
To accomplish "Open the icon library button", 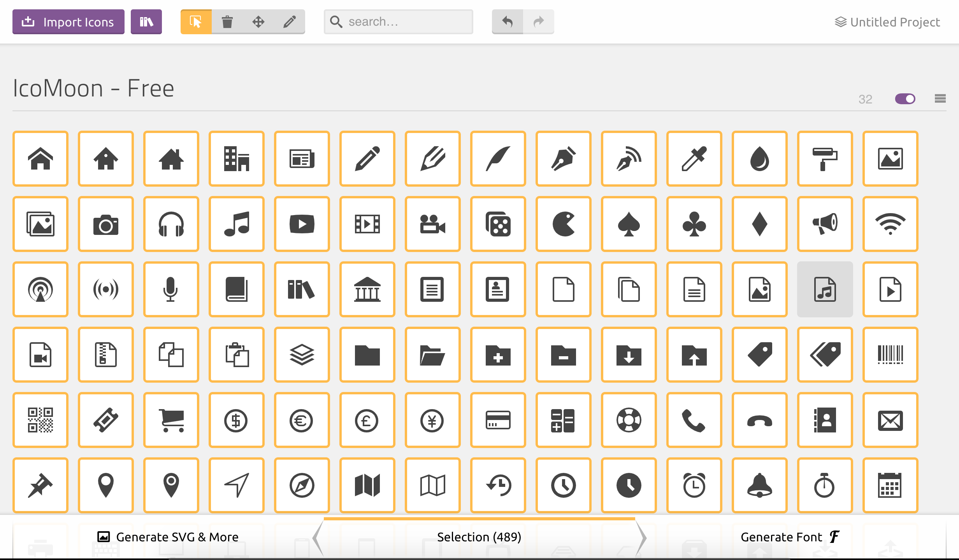I will click(146, 22).
